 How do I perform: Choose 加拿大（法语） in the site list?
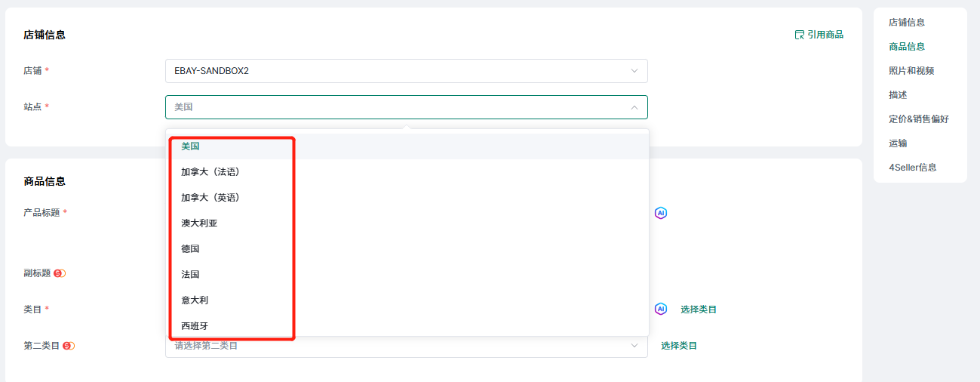pos(210,172)
